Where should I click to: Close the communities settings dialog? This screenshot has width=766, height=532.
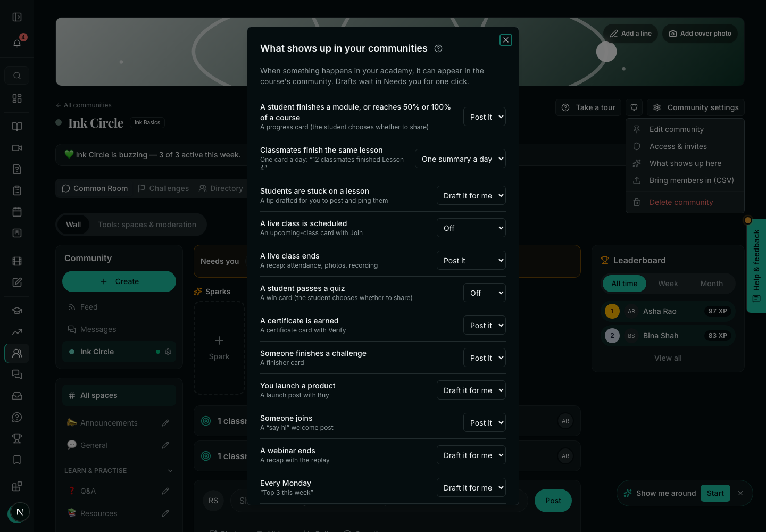point(506,40)
